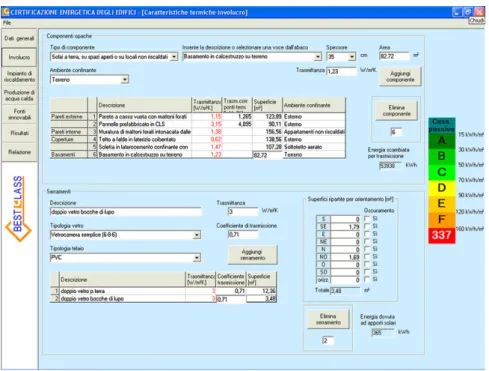
Task: Expand the Spessore dropdown
Action: [352, 57]
